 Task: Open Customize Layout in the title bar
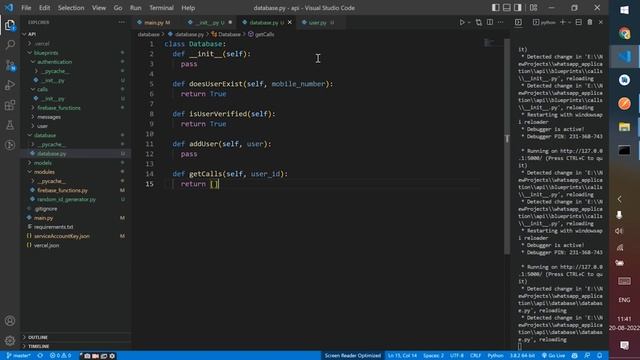coord(533,8)
